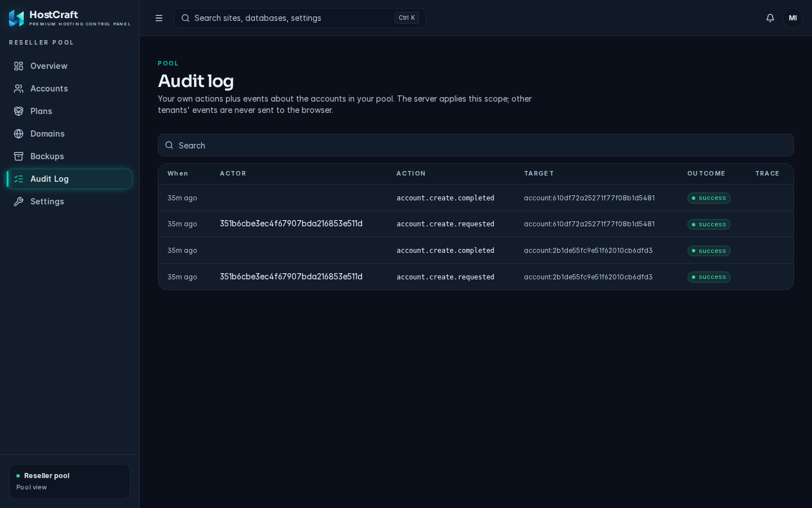Click account.create.completed for target 610df72a

coord(445,198)
